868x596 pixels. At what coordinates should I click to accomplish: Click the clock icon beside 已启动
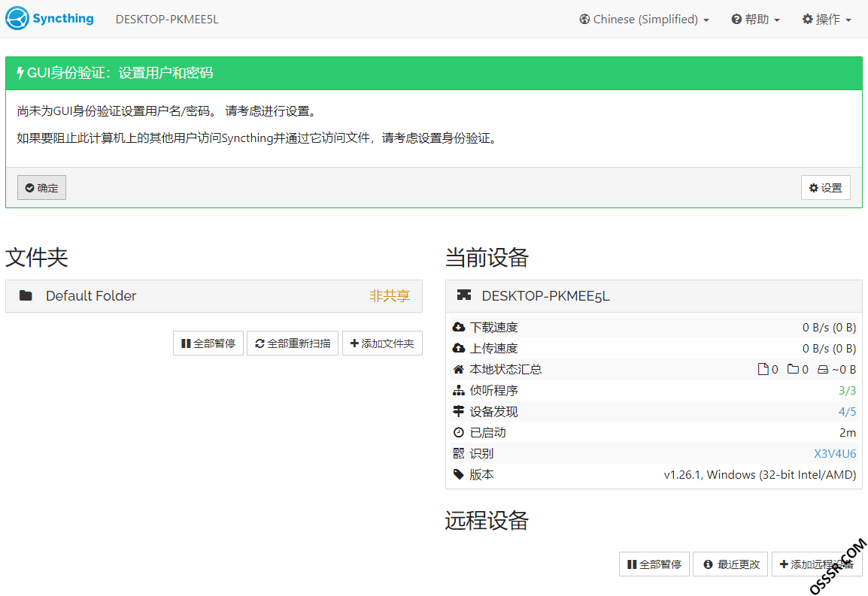458,432
